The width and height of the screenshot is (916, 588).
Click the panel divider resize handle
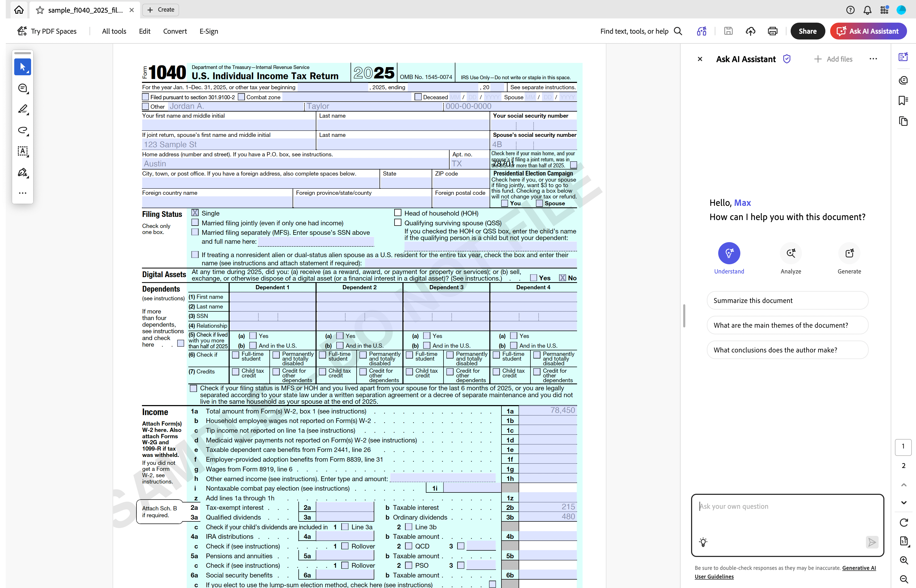click(x=684, y=316)
